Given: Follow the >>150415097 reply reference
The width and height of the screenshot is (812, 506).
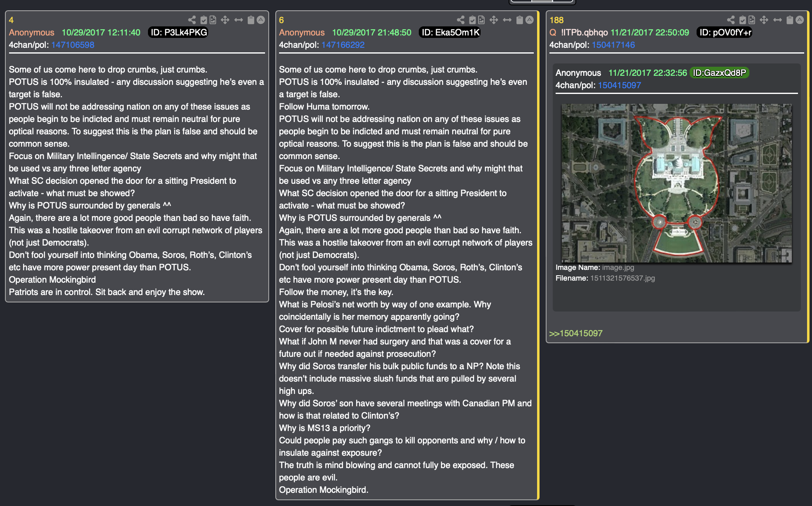Looking at the screenshot, I should [576, 333].
